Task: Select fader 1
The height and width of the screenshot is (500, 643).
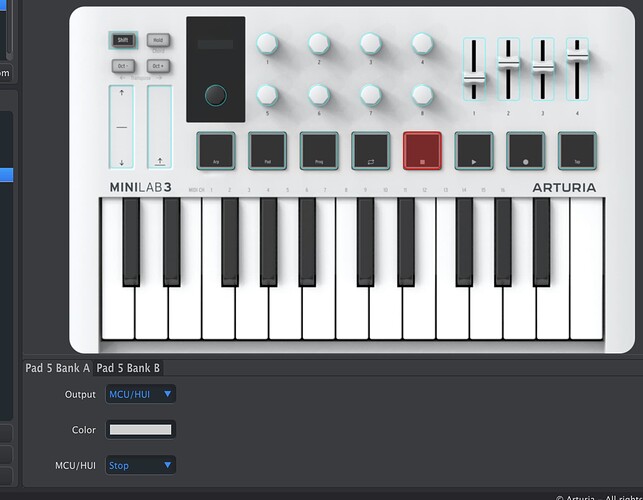Action: (474, 69)
